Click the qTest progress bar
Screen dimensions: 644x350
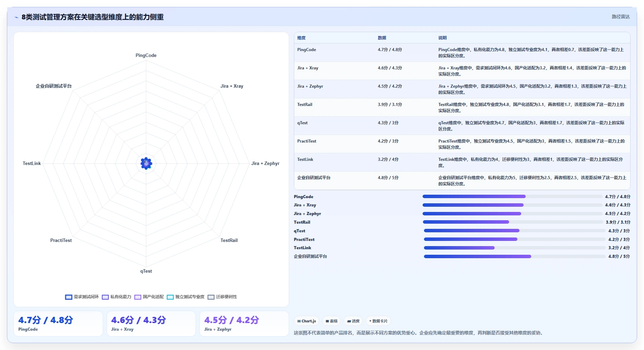coord(514,231)
